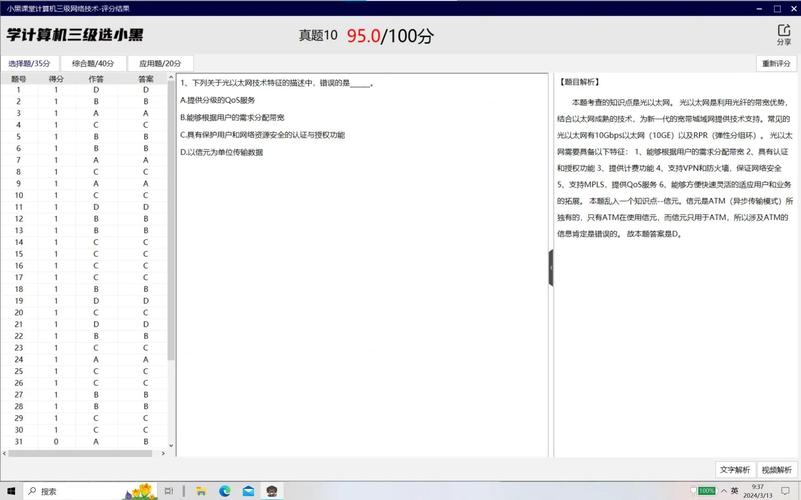The height and width of the screenshot is (500, 801).
Task: Click option A.提供分级的QoS服务
Action: pyautogui.click(x=218, y=100)
